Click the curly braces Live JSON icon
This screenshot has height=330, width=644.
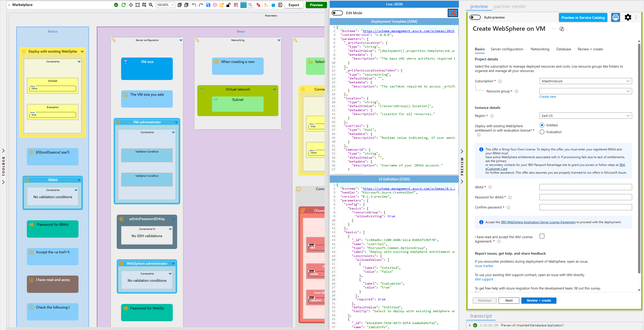[243, 5]
